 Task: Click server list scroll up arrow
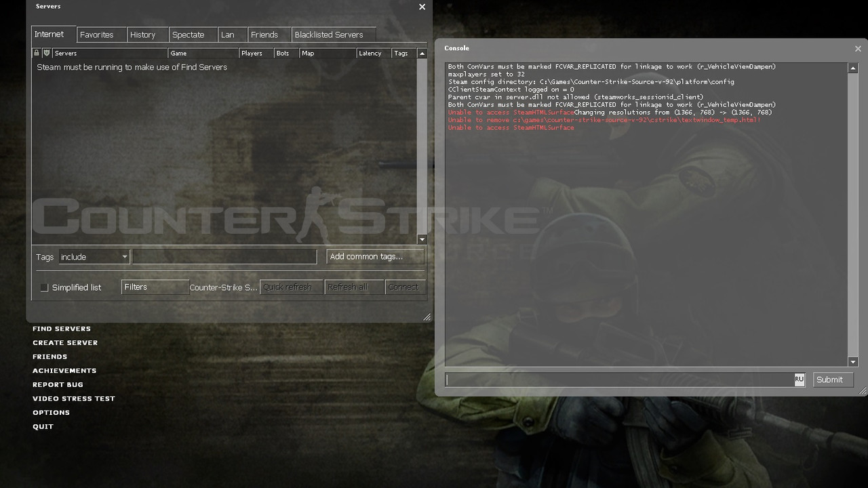[x=422, y=54]
